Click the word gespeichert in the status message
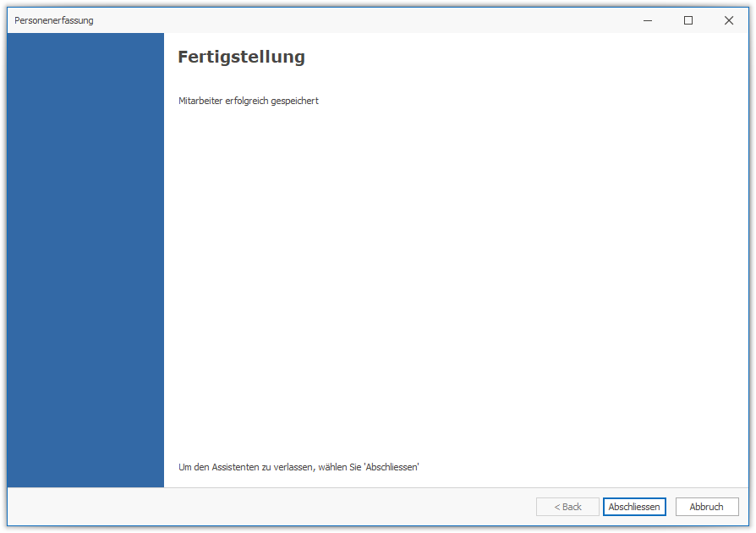The height and width of the screenshot is (533, 756). coord(294,101)
